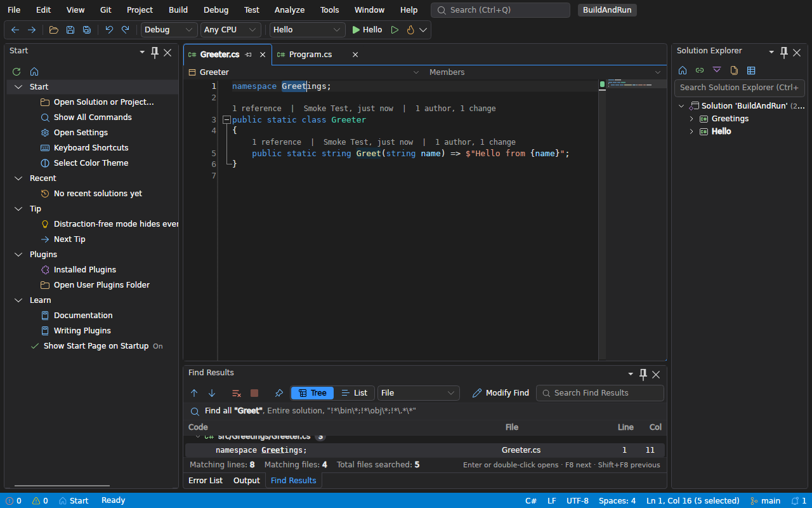The image size is (812, 508).
Task: Click the Next Tip link
Action: coord(70,239)
